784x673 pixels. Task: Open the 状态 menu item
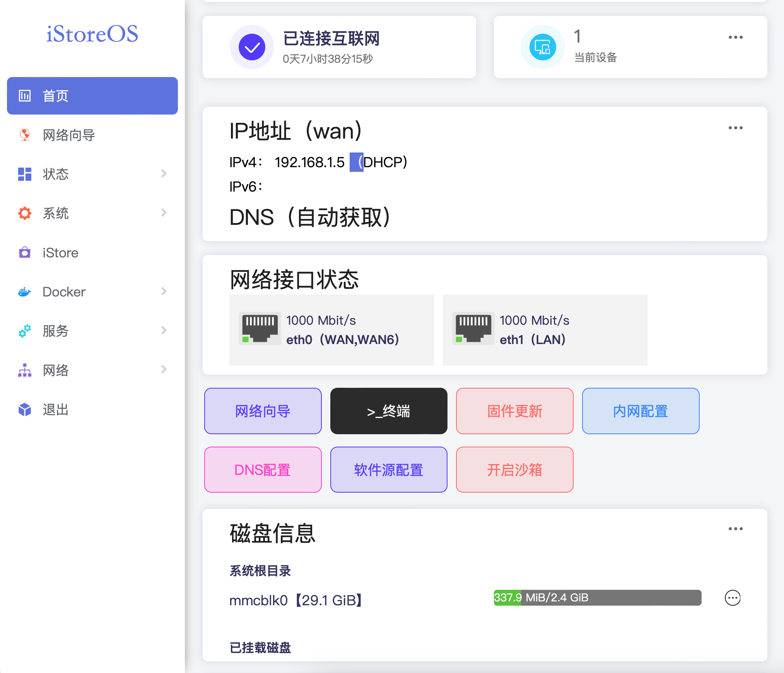pyautogui.click(x=92, y=174)
